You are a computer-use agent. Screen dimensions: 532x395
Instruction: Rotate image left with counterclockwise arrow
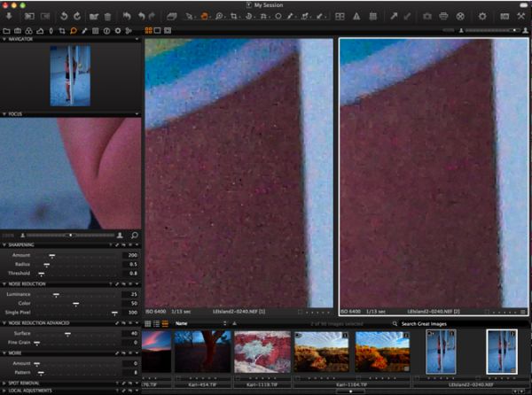pyautogui.click(x=64, y=16)
